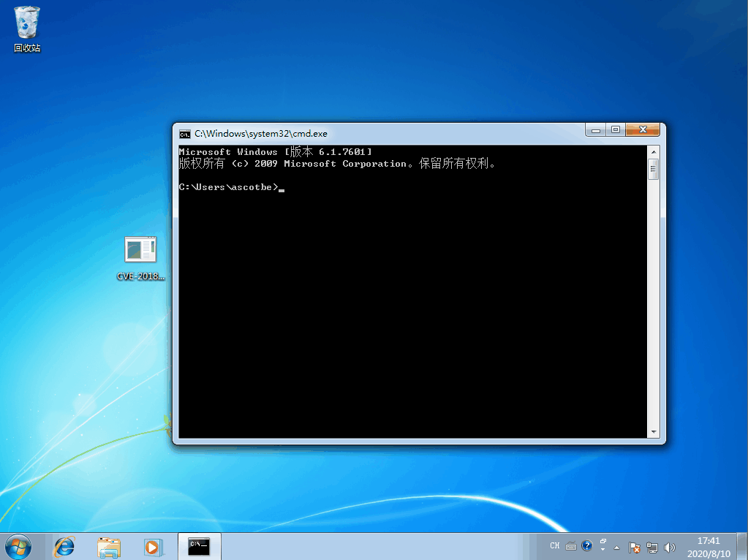Open the cmd window system menu icon
The width and height of the screenshot is (748, 560).
coord(184,134)
